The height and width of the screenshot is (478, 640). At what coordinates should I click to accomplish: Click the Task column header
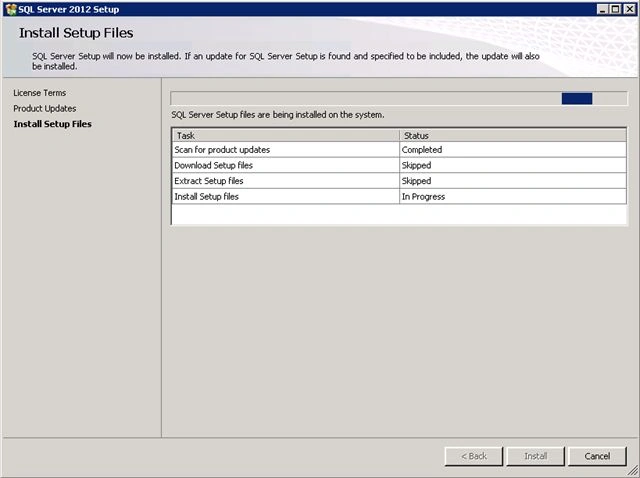pos(286,136)
